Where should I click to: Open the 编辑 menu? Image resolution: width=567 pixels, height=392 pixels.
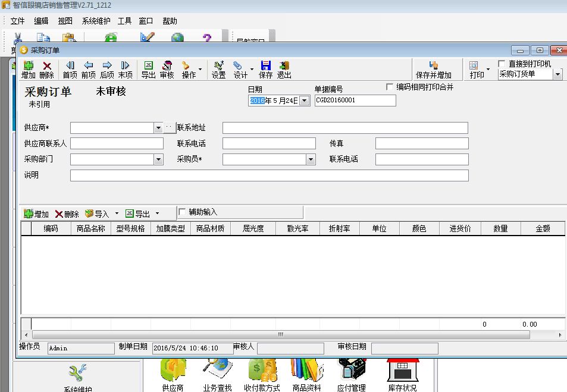(41, 21)
